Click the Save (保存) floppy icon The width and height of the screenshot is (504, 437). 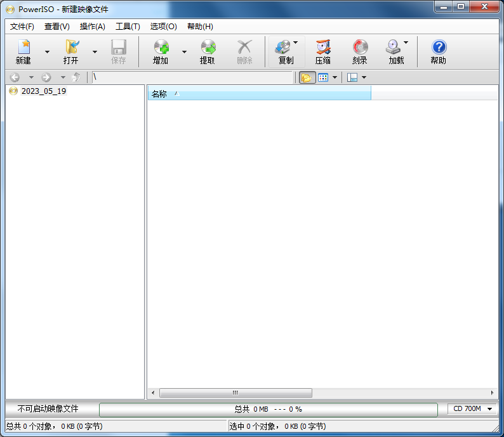pyautogui.click(x=118, y=47)
